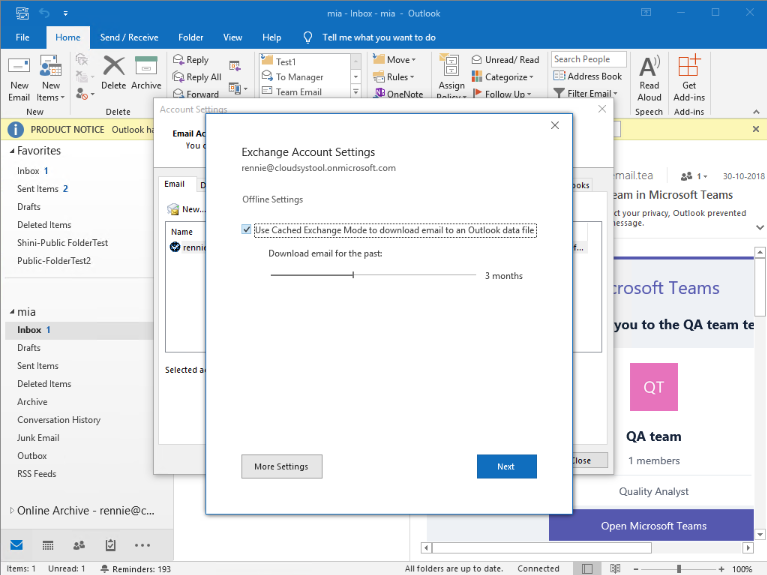
Task: Click New... in Account Settings
Action: click(x=186, y=209)
